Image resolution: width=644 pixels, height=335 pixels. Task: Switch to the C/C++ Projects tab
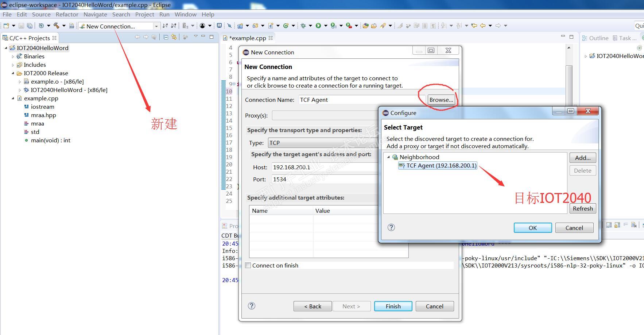tap(30, 38)
